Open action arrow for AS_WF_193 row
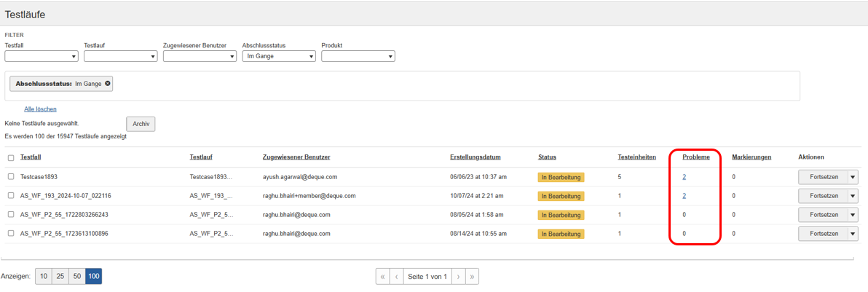 [x=853, y=196]
